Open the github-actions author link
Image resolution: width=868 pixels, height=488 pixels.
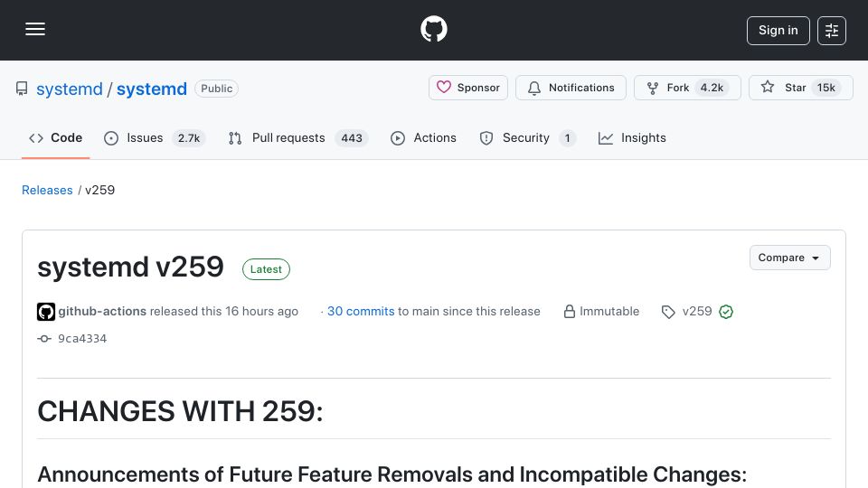(x=102, y=311)
